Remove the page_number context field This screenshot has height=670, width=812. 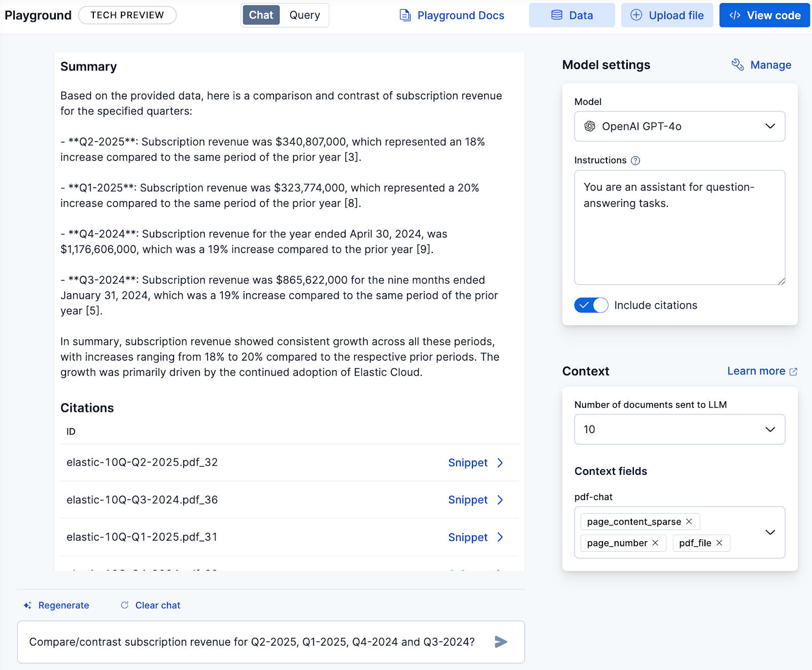coord(655,543)
